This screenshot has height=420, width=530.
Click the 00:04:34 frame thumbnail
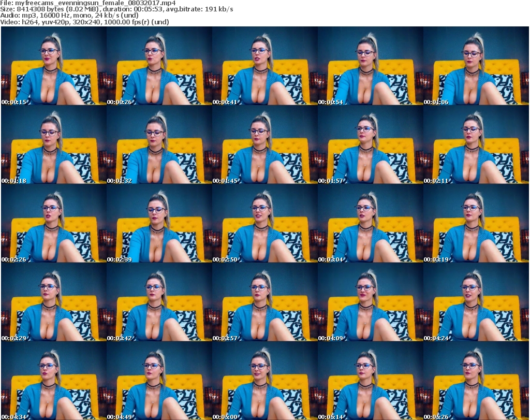coord(54,381)
